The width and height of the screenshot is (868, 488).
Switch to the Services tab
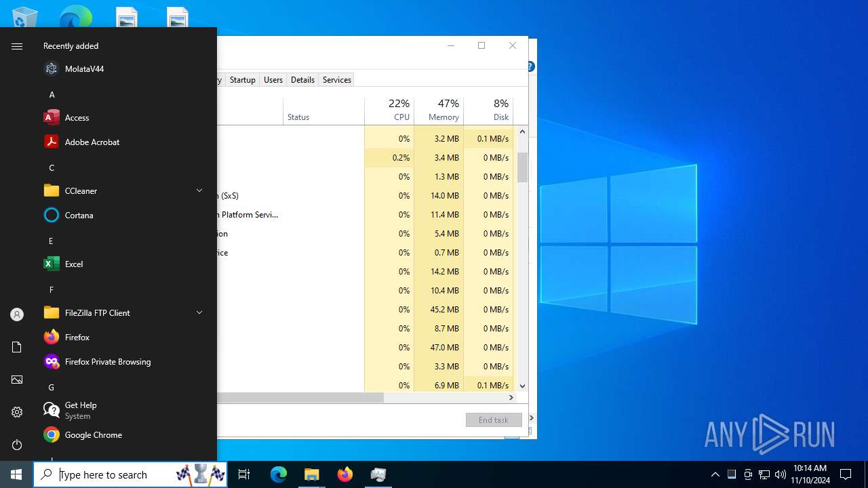(337, 80)
